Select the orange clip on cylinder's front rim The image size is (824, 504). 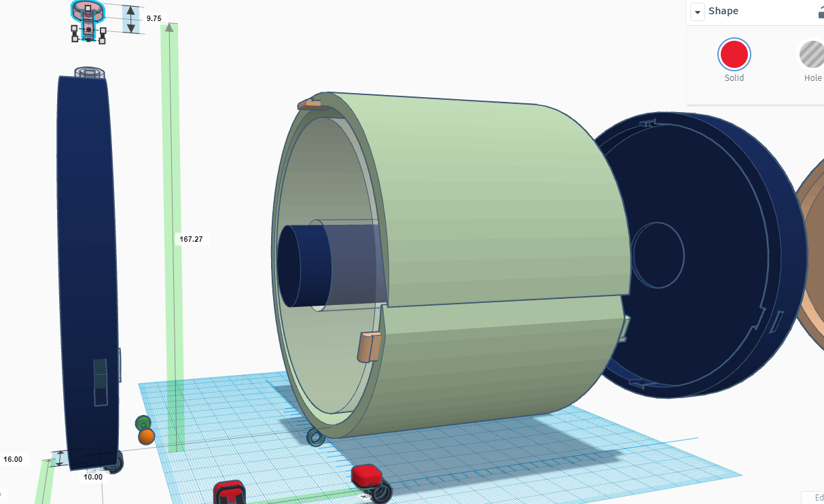[369, 346]
